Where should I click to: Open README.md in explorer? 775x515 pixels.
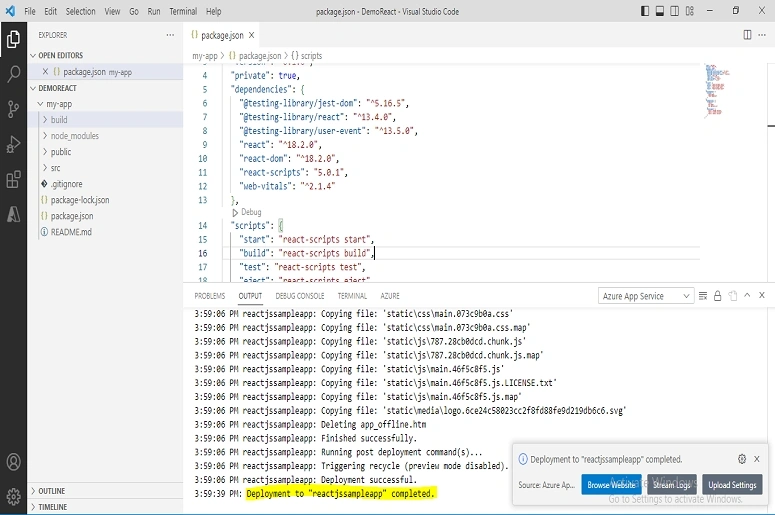pos(105,232)
